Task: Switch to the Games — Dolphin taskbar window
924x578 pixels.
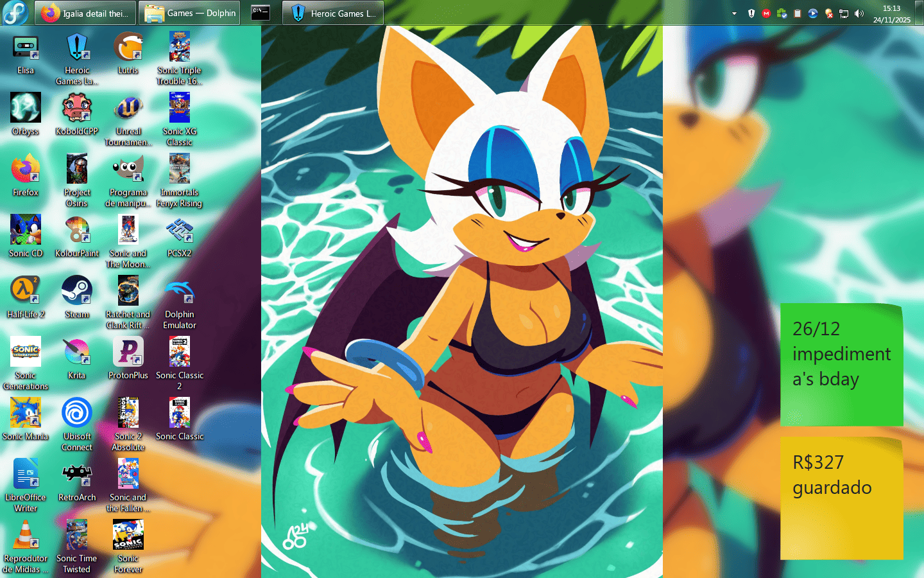Action: [190, 13]
